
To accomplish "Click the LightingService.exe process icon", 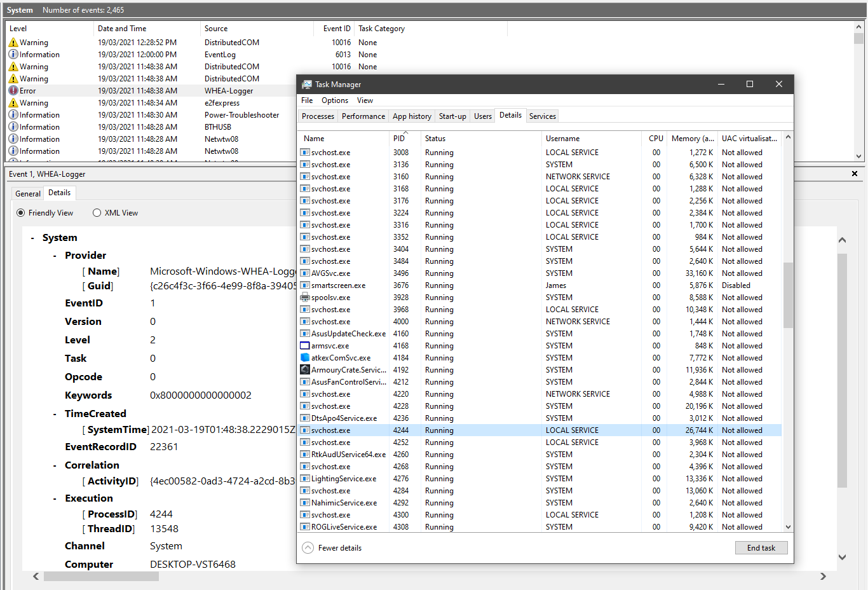I will point(305,479).
